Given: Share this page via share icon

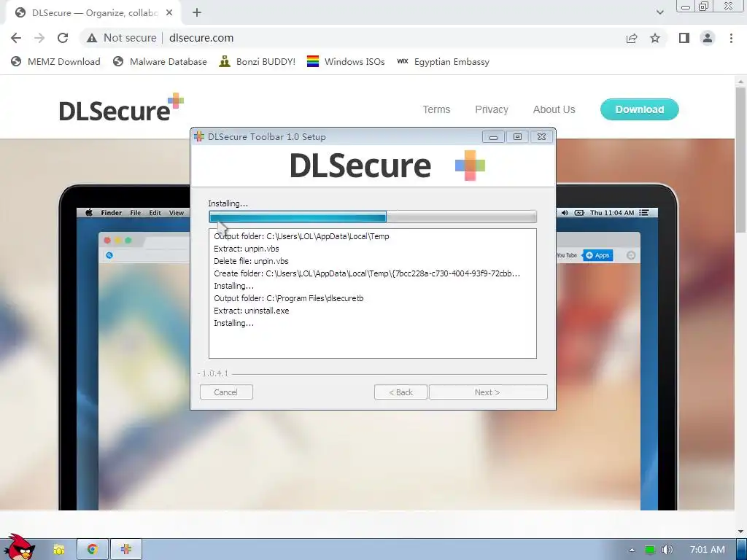Looking at the screenshot, I should tap(632, 38).
